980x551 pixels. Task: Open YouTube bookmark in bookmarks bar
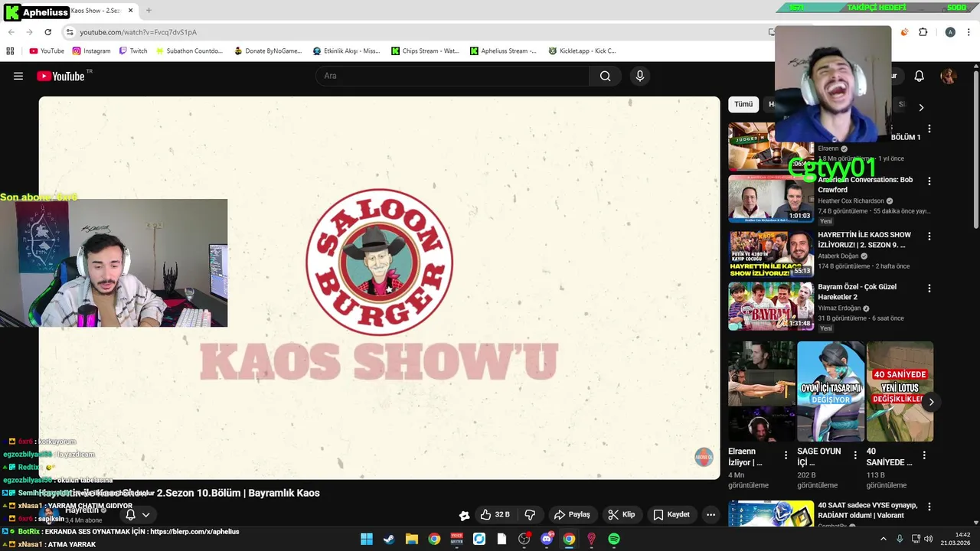[47, 51]
